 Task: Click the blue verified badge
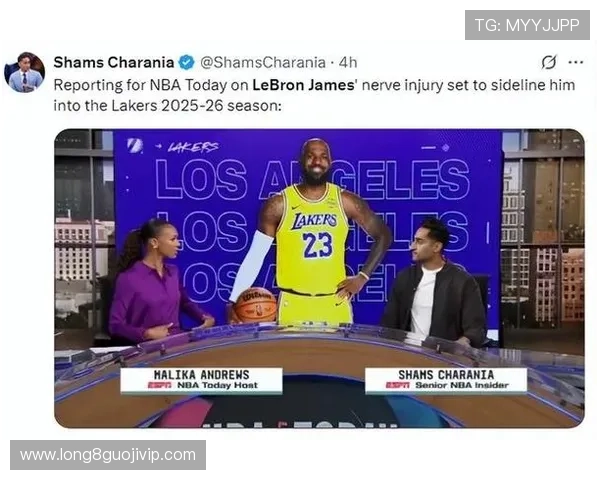tap(186, 62)
